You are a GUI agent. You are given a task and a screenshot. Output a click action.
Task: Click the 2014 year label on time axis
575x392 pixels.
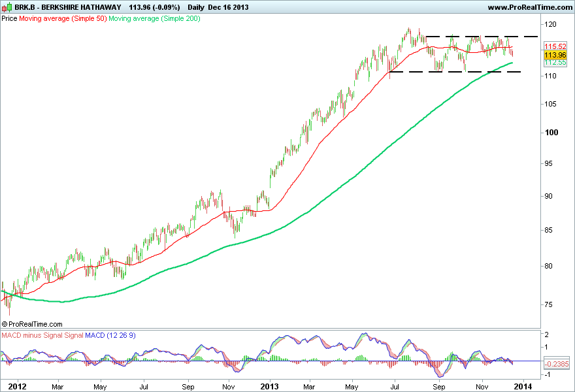[523, 387]
